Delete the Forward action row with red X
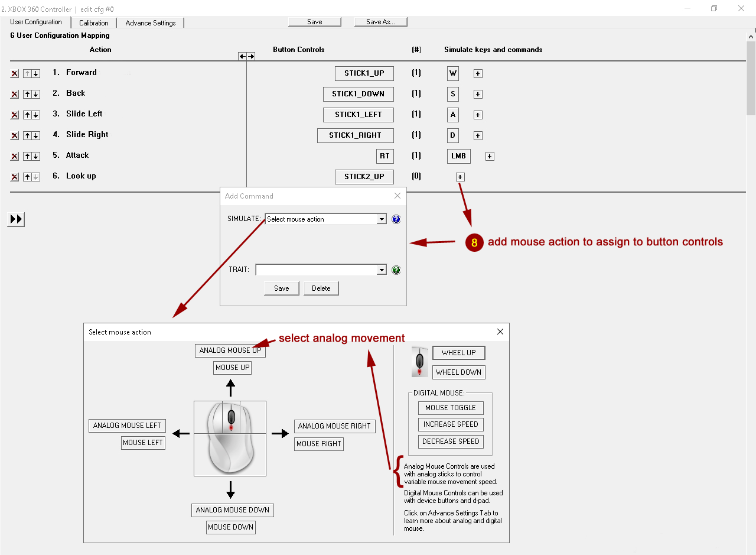This screenshot has height=555, width=756. point(15,74)
